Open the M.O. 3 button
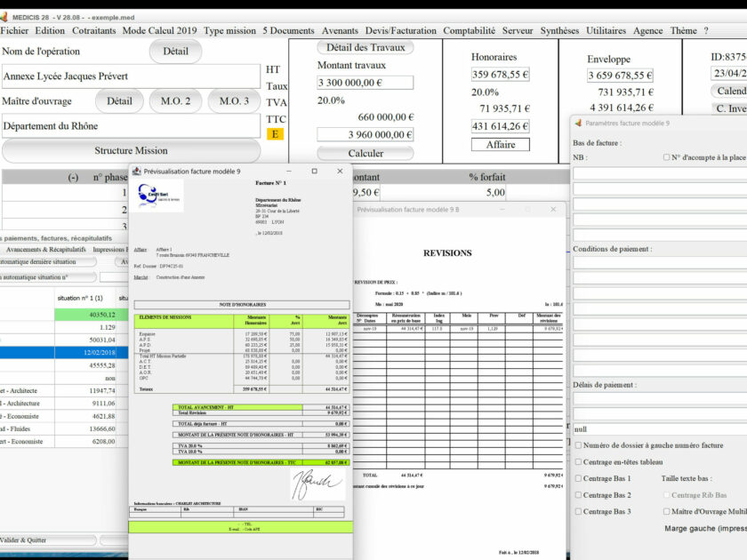This screenshot has height=560, width=747. coord(234,101)
